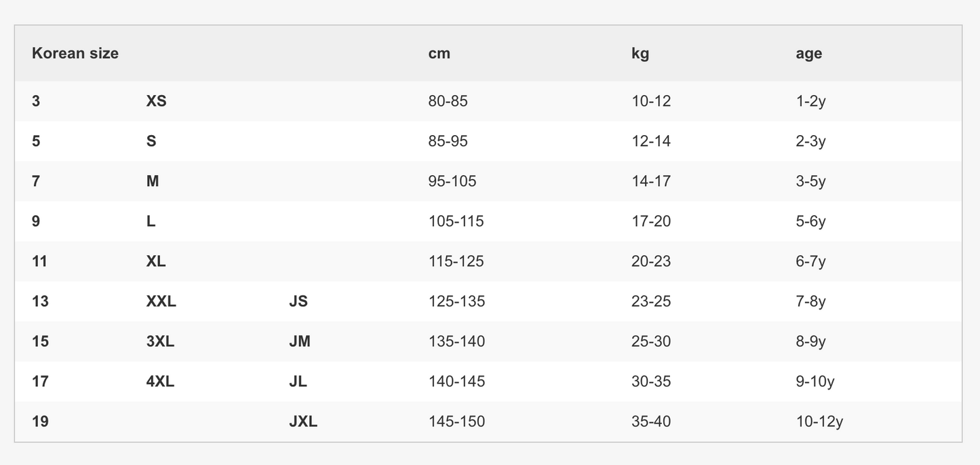Click the "kg" column header
This screenshot has height=465, width=980.
click(640, 54)
